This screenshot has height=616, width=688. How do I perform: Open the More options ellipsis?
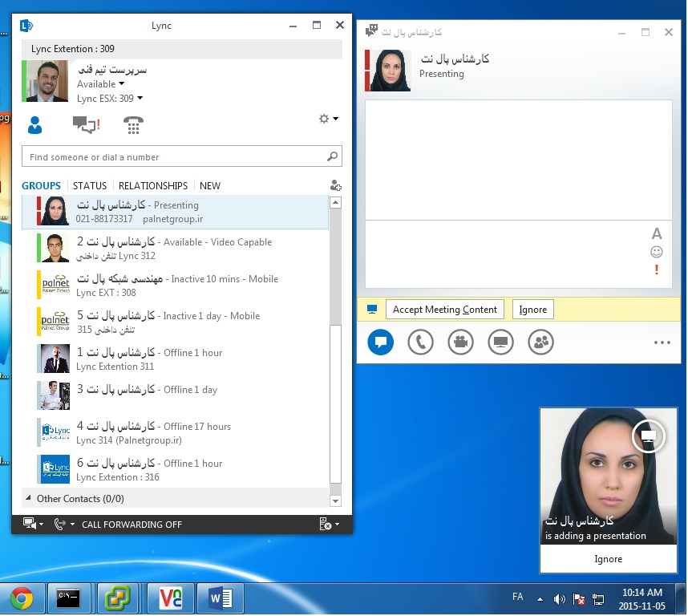tap(662, 342)
